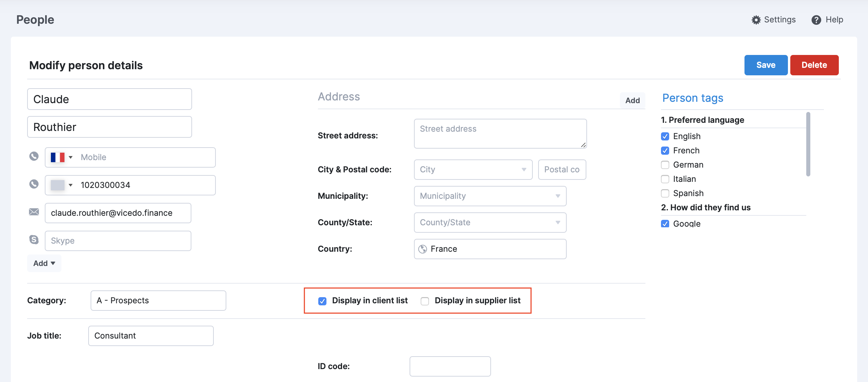Click the Country field showing France
868x382 pixels.
[x=490, y=249]
